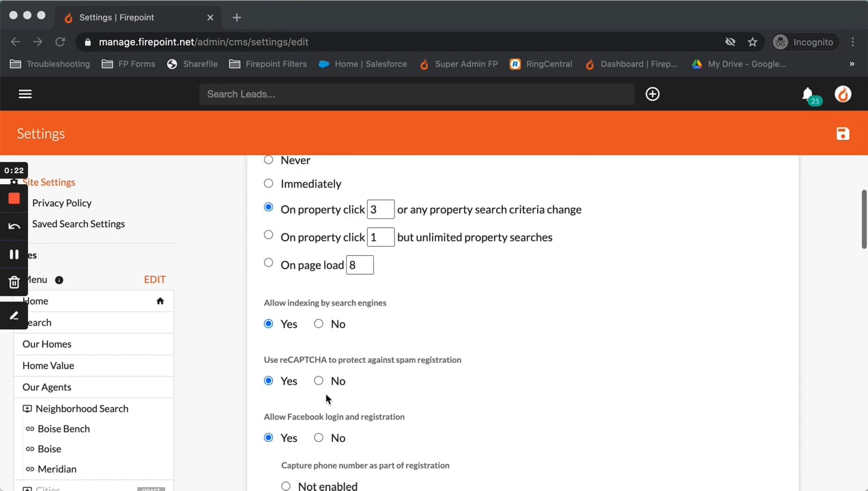Click the lock icon in address bar
The height and width of the screenshot is (491, 868).
coord(87,42)
